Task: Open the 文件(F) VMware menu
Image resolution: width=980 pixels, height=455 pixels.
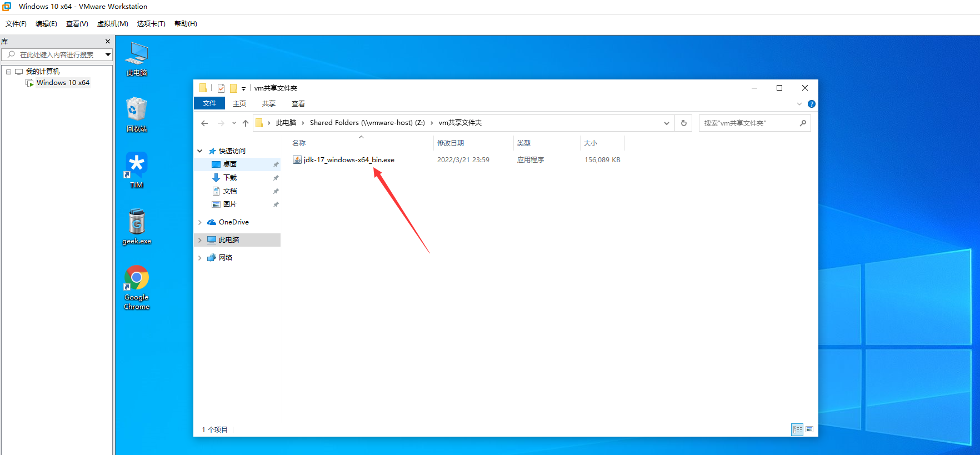Action: point(16,24)
